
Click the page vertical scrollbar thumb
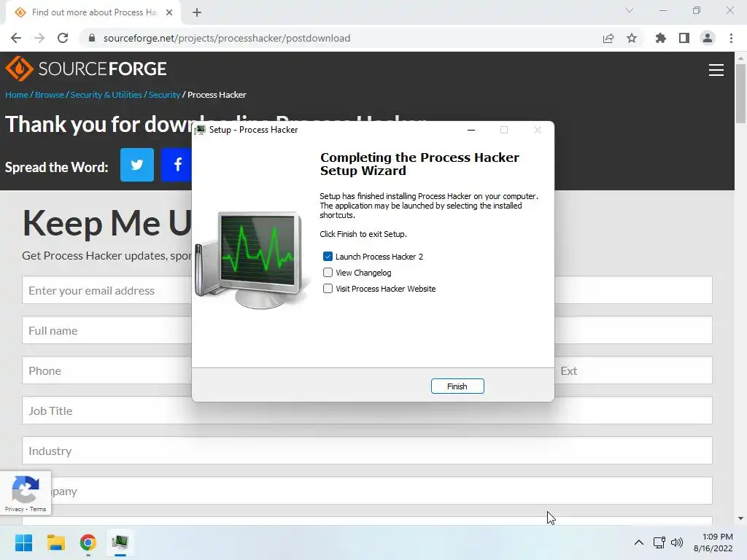[740, 93]
